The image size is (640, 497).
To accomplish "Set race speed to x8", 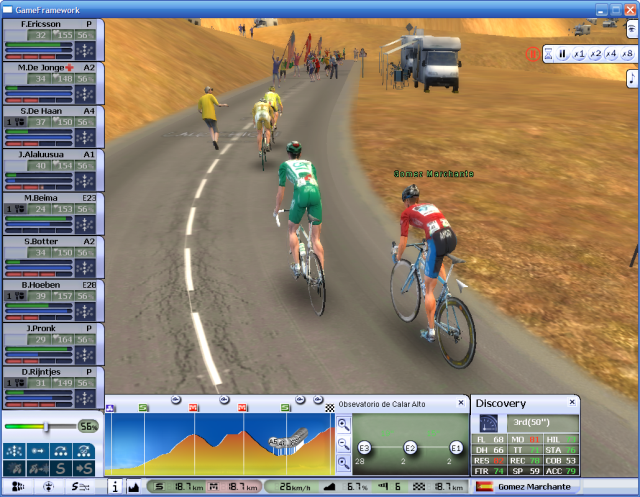I will click(x=626, y=54).
